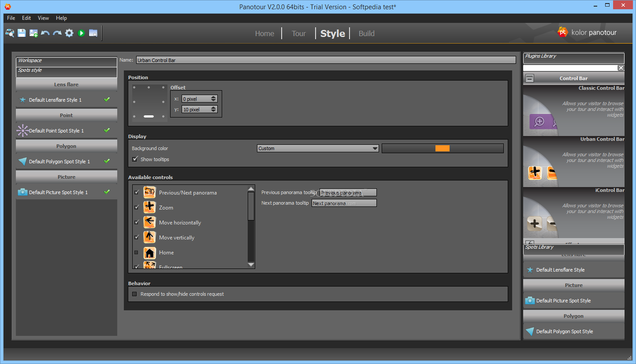Viewport: 636px width, 364px height.
Task: Click the Workspace panel header
Action: coord(67,62)
